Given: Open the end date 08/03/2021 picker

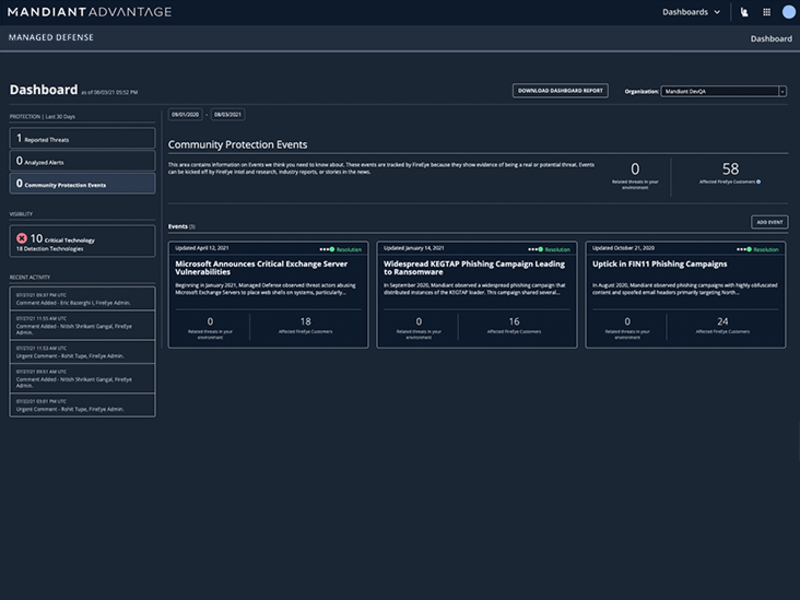Looking at the screenshot, I should tap(228, 115).
